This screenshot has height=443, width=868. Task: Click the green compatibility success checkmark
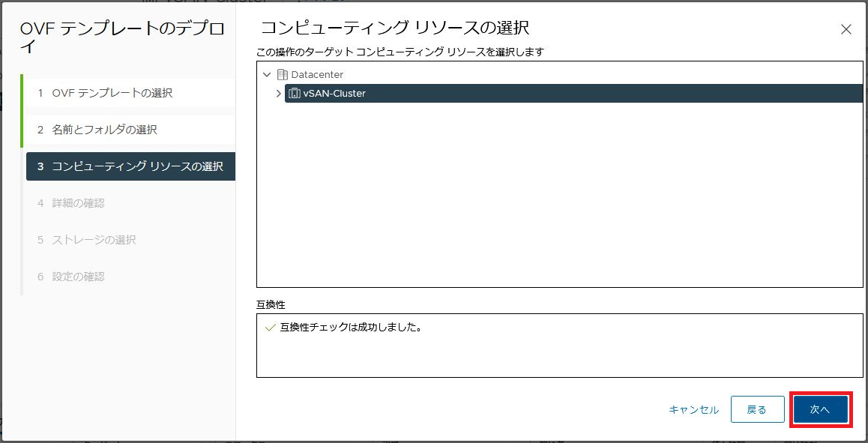pyautogui.click(x=270, y=328)
